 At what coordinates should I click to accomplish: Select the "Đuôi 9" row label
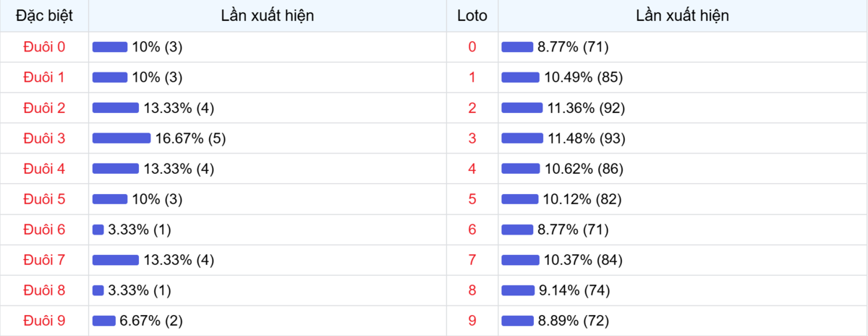[44, 321]
